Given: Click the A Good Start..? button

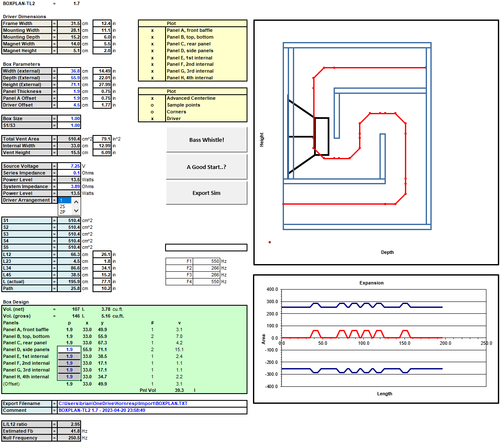Looking at the screenshot, I should coord(206,167).
